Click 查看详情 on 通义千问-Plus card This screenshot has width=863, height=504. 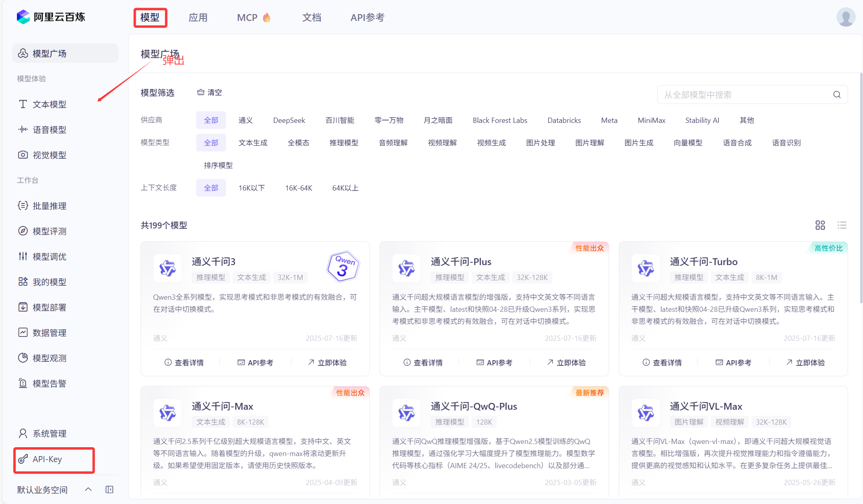[423, 363]
